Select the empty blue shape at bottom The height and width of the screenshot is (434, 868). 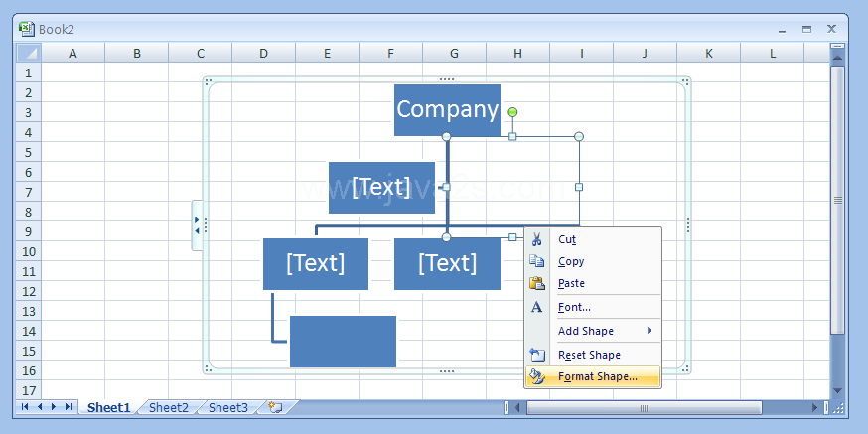[x=344, y=342]
